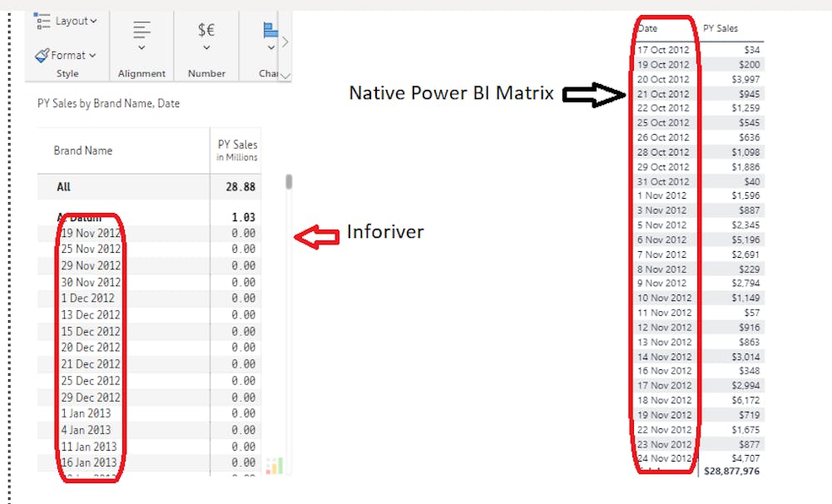Expand the Number format dropdown chevron

(206, 47)
